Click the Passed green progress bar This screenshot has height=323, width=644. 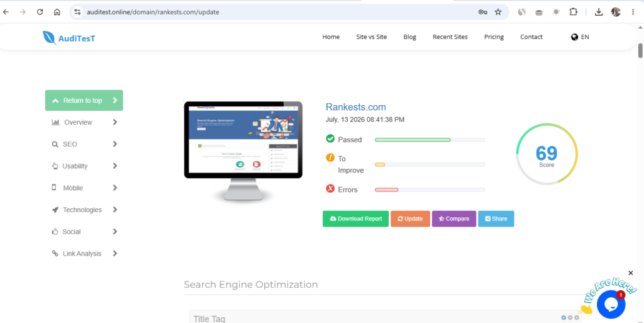(430, 140)
